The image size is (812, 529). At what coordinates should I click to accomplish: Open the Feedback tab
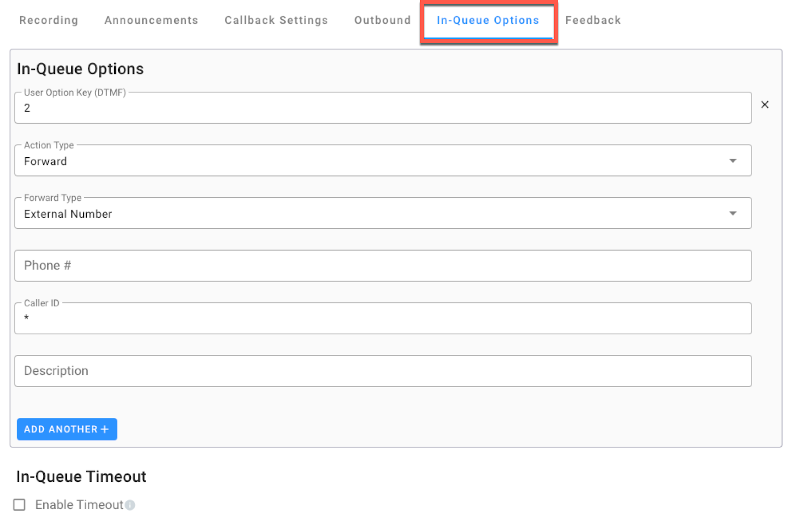coord(593,20)
